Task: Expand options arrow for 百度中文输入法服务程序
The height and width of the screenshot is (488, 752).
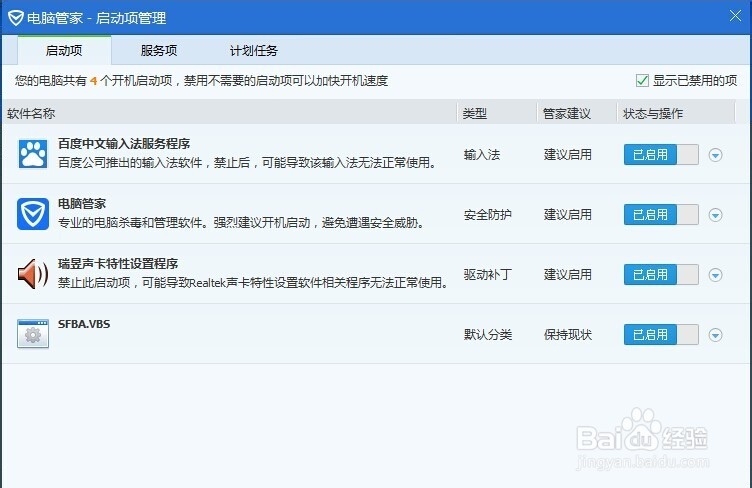Action: coord(716,155)
